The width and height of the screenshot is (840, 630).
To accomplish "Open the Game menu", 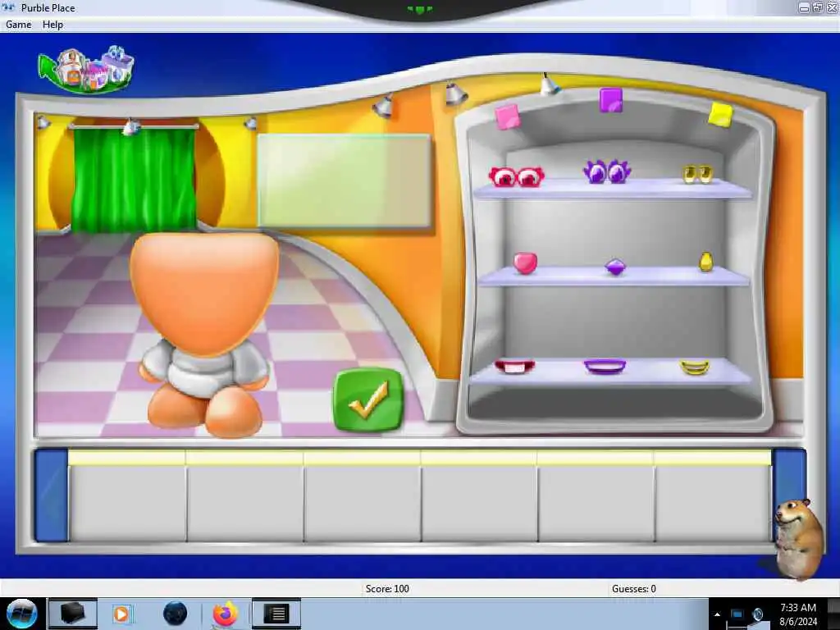I will point(19,25).
